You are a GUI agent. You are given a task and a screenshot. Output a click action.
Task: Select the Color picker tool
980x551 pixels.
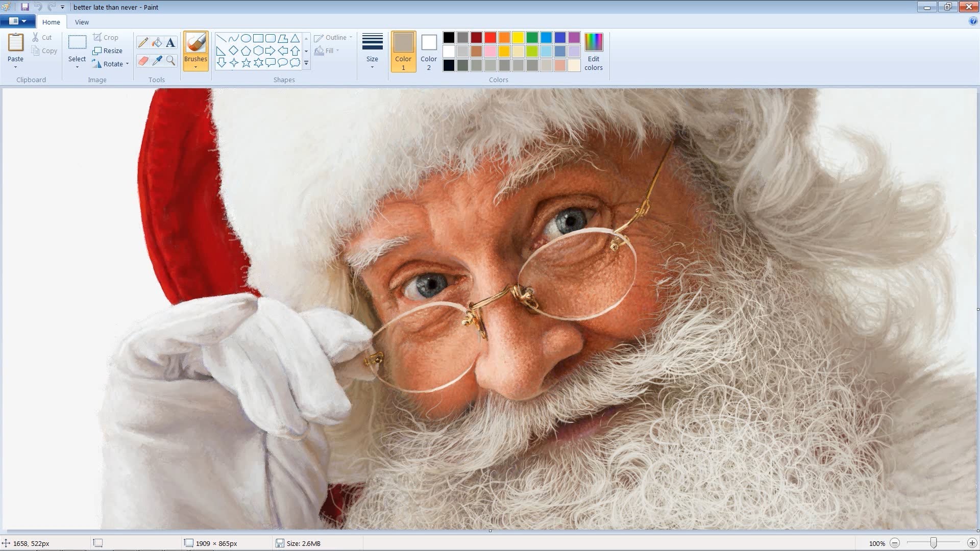tap(157, 61)
